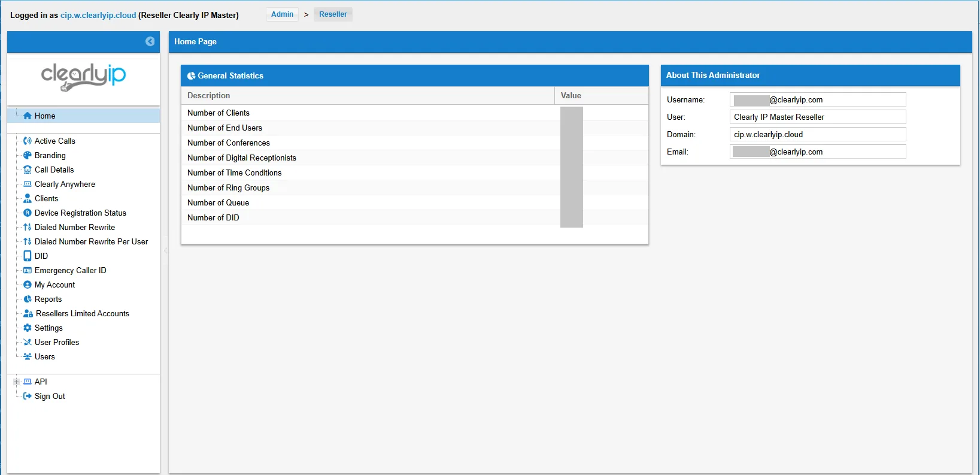The width and height of the screenshot is (980, 475).
Task: Click the DID phone icon
Action: pos(28,256)
